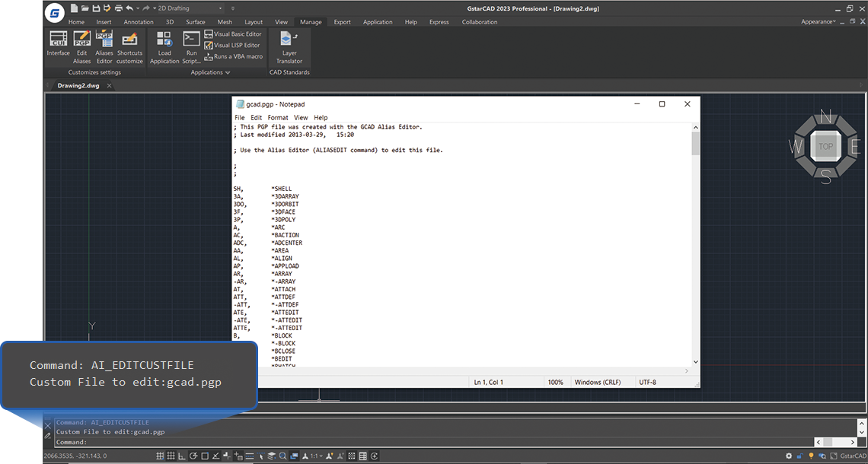
Task: Toggle polar tracking in status bar
Action: pos(193,456)
